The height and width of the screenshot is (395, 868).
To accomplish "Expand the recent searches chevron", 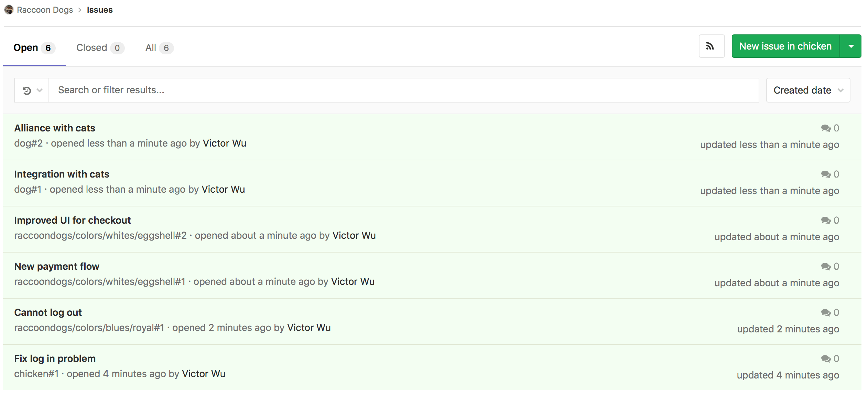I will coord(39,90).
